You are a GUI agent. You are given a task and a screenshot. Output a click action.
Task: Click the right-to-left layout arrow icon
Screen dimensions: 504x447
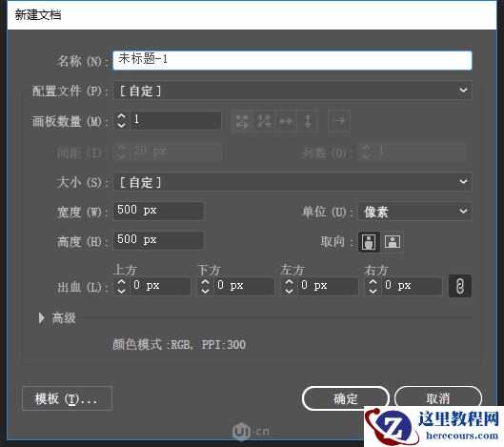(x=339, y=121)
